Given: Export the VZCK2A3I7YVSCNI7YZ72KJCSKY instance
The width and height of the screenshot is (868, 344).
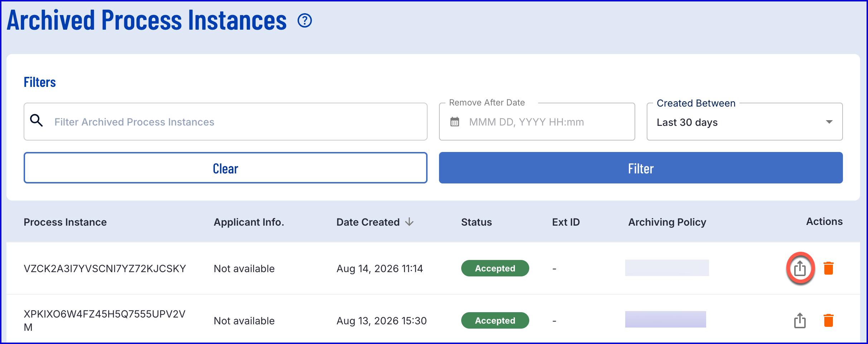Looking at the screenshot, I should click(800, 268).
